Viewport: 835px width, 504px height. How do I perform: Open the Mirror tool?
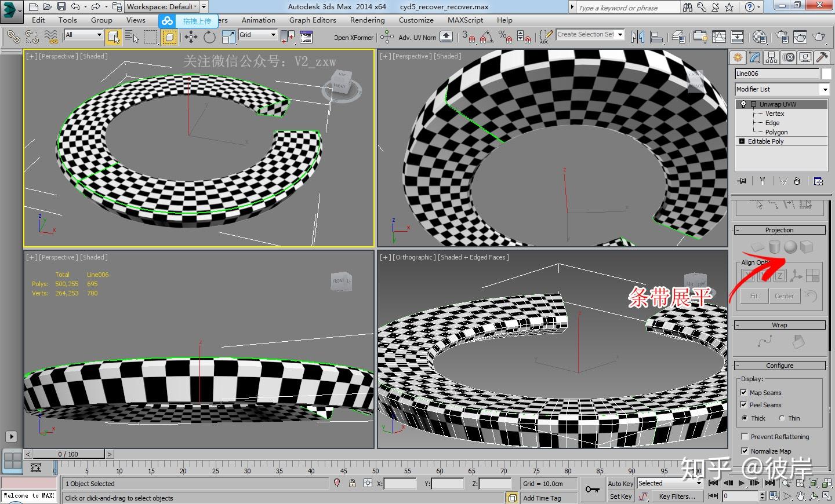(x=637, y=38)
